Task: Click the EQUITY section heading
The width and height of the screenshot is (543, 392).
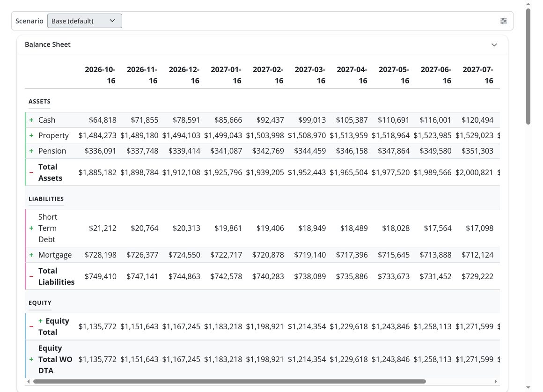Action: tap(40, 303)
